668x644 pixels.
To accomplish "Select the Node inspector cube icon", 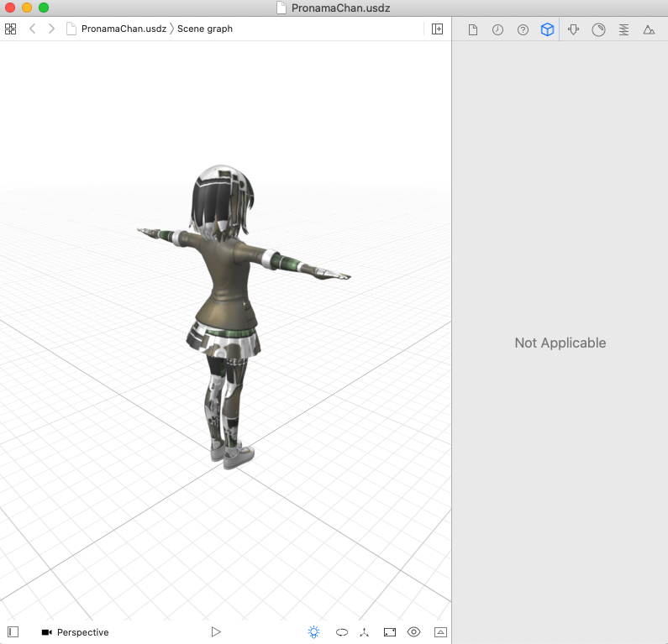I will tap(548, 29).
